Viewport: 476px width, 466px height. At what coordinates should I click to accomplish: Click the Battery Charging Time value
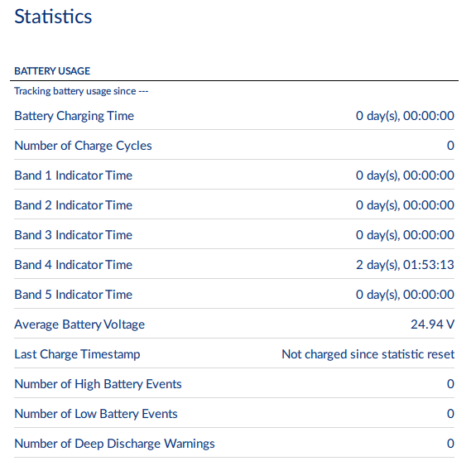405,116
